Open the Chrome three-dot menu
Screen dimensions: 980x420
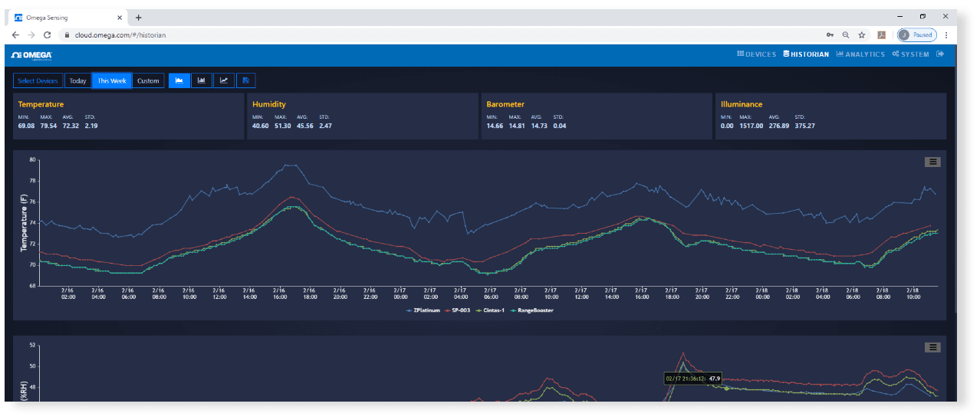(946, 35)
